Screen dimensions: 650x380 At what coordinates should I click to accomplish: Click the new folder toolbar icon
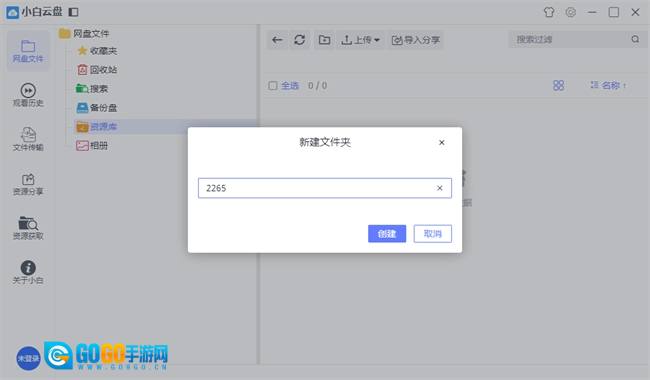(324, 40)
